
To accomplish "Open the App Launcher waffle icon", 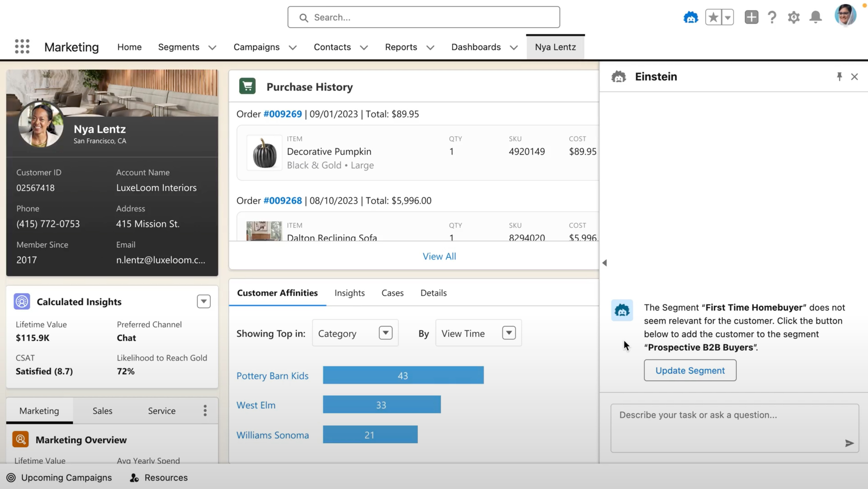I will coord(22,46).
